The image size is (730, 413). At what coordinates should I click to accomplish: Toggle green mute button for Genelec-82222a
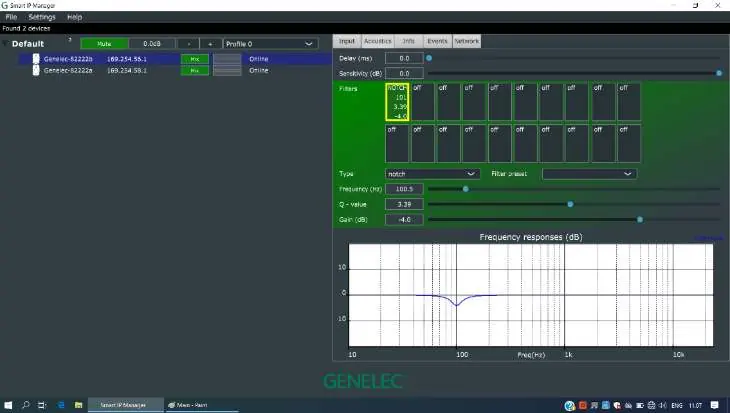click(195, 70)
